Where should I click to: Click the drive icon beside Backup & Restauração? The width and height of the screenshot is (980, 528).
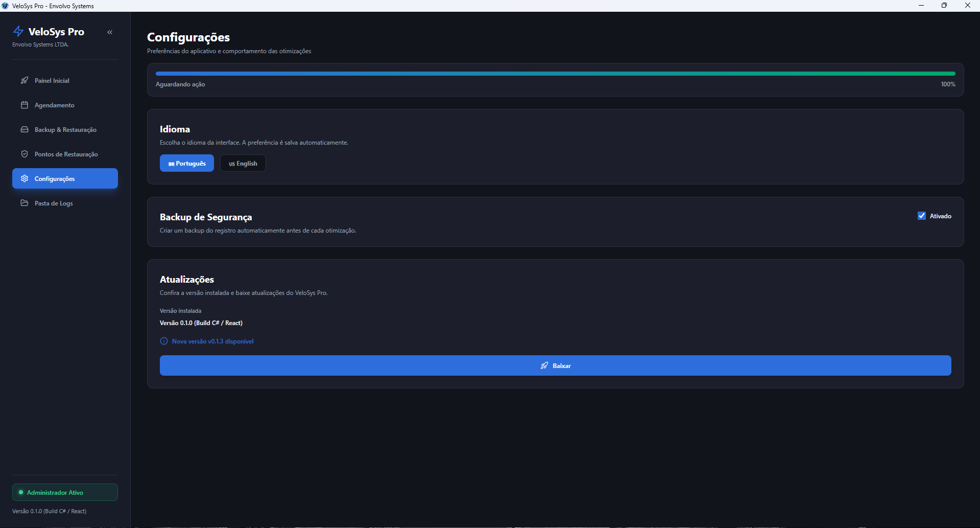[25, 129]
